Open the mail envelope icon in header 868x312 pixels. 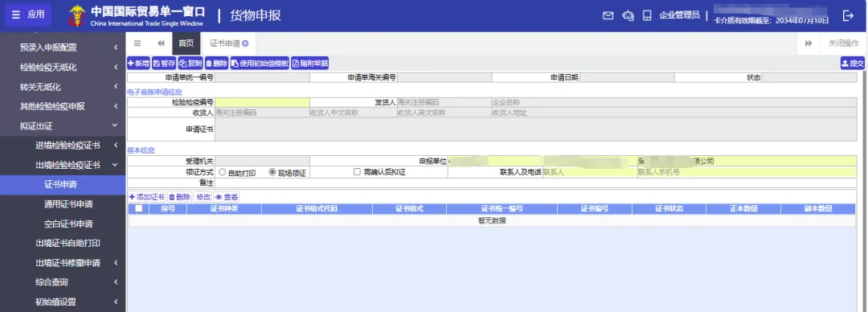coord(608,15)
